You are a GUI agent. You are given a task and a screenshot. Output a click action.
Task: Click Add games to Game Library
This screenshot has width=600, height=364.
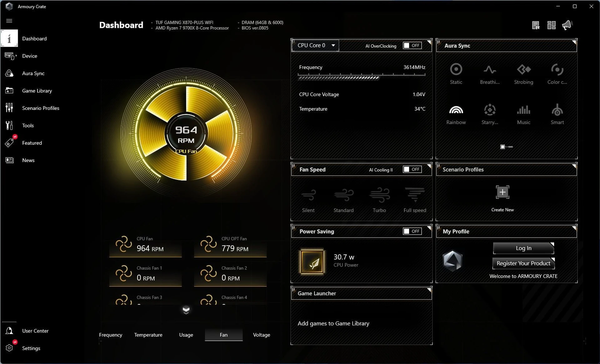point(333,323)
